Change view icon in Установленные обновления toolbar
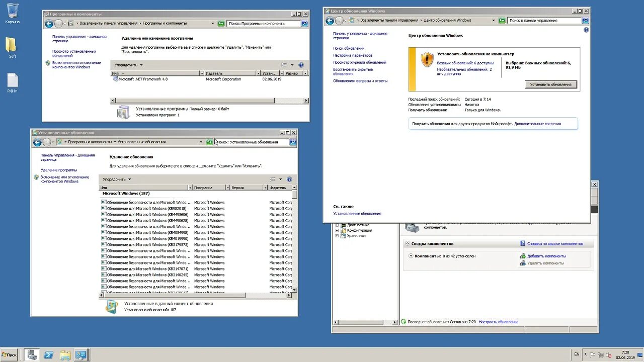The width and height of the screenshot is (644, 362). [x=272, y=179]
